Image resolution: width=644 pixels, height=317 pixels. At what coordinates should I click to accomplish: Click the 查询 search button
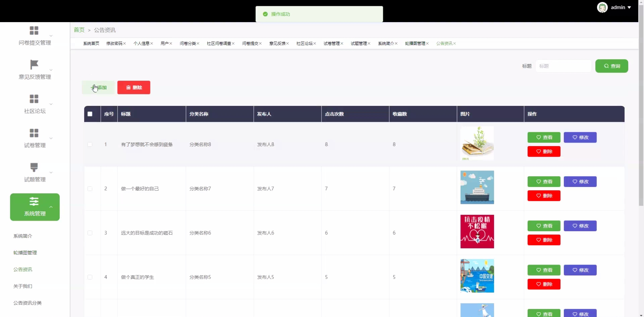pyautogui.click(x=612, y=66)
